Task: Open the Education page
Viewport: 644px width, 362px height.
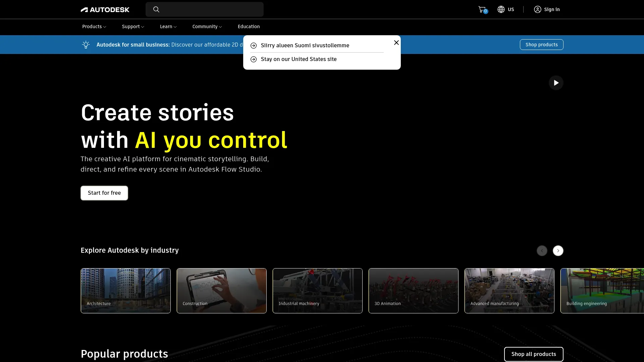Action: (x=249, y=26)
